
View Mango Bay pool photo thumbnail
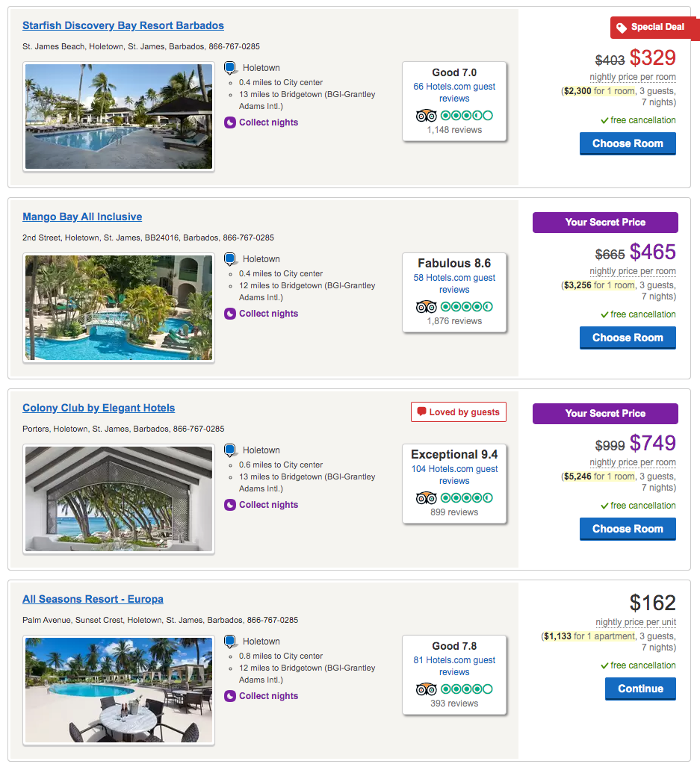(x=119, y=308)
